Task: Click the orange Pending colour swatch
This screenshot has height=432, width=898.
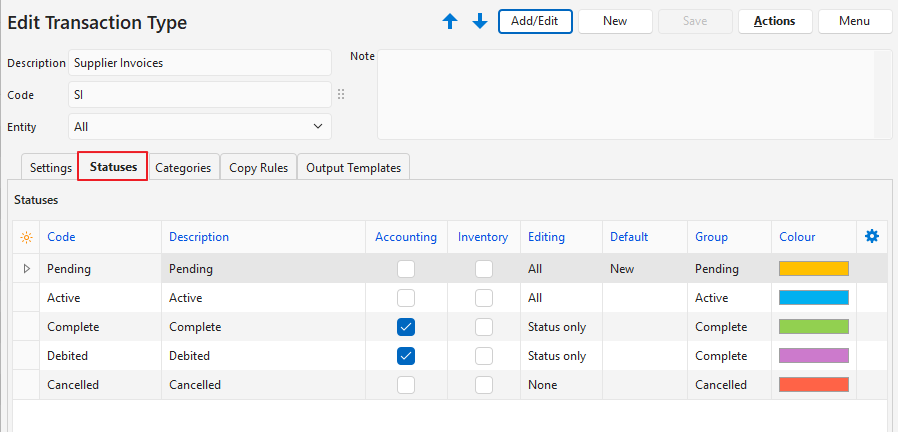Action: pyautogui.click(x=813, y=268)
